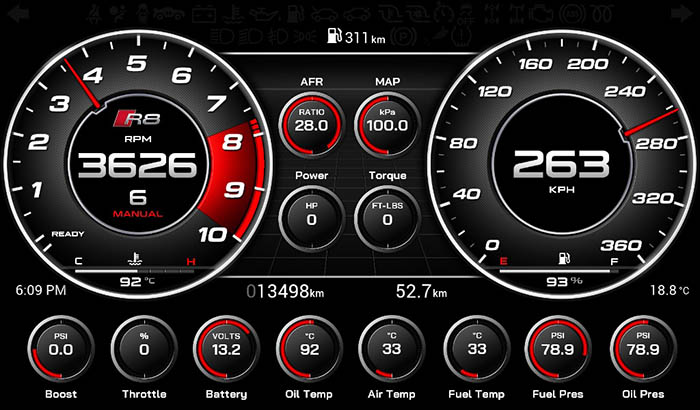Tap the Fuel Pres gauge
Viewport: 700px width, 410px height.
[558, 348]
